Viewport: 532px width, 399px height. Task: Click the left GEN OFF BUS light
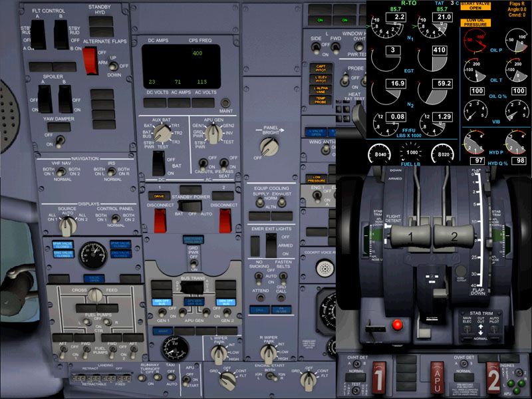162,301
